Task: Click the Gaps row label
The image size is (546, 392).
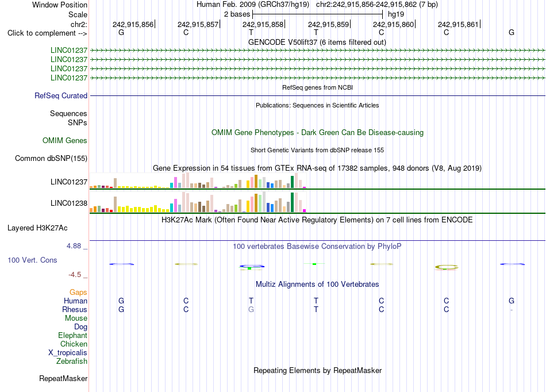Action: coord(78,293)
